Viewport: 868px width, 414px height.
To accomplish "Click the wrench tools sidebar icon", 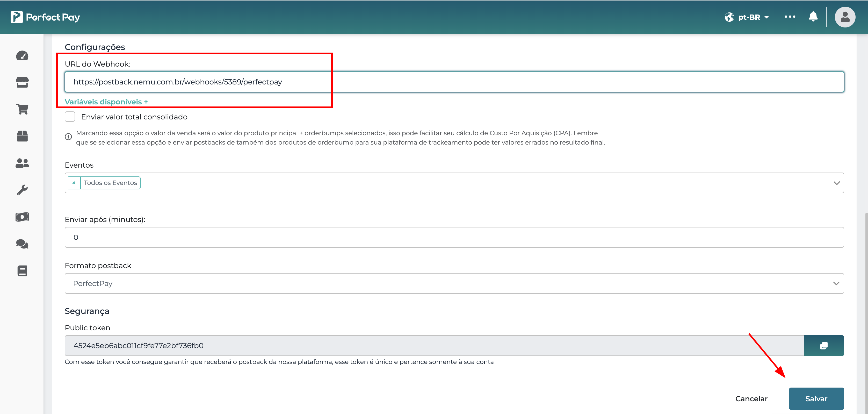I will tap(22, 190).
